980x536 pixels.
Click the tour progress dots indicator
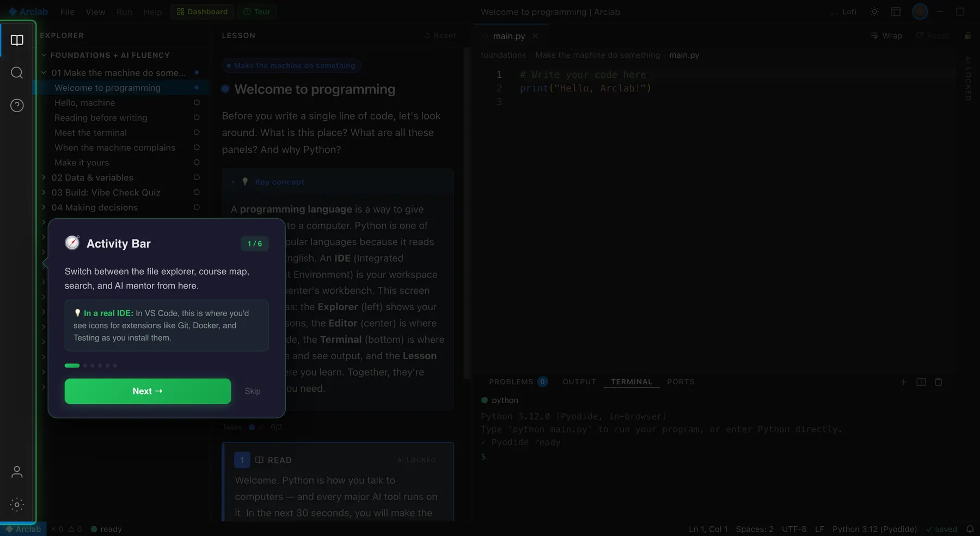click(x=91, y=366)
